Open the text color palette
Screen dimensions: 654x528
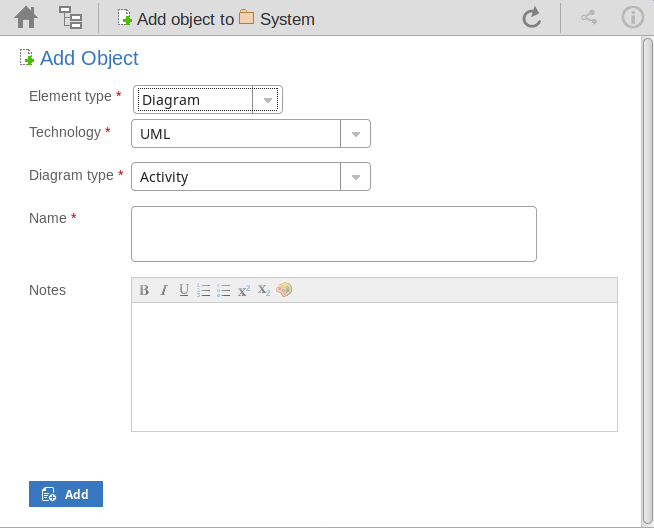click(x=284, y=290)
